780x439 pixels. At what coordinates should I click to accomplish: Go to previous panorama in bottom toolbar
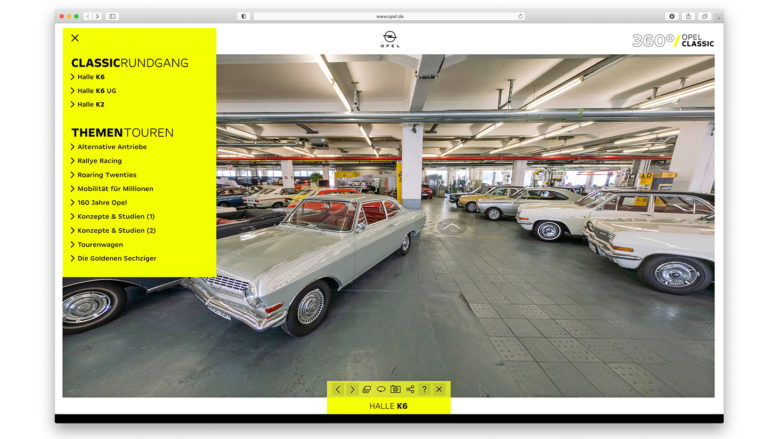(338, 389)
